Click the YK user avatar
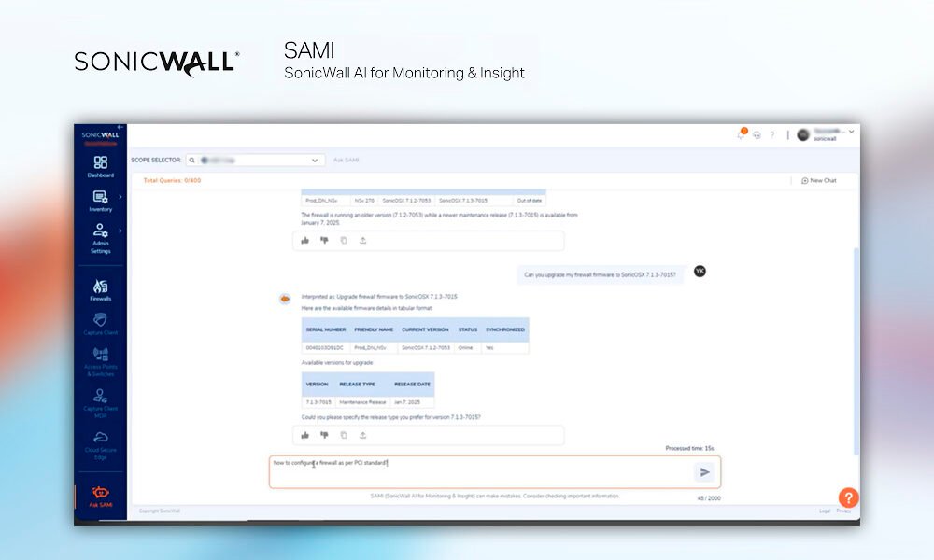The image size is (934, 560). point(700,272)
